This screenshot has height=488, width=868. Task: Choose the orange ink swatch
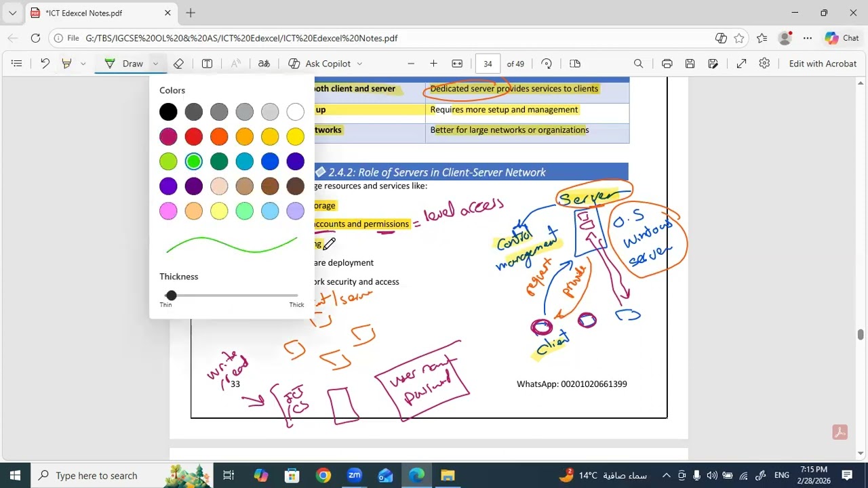pos(219,137)
